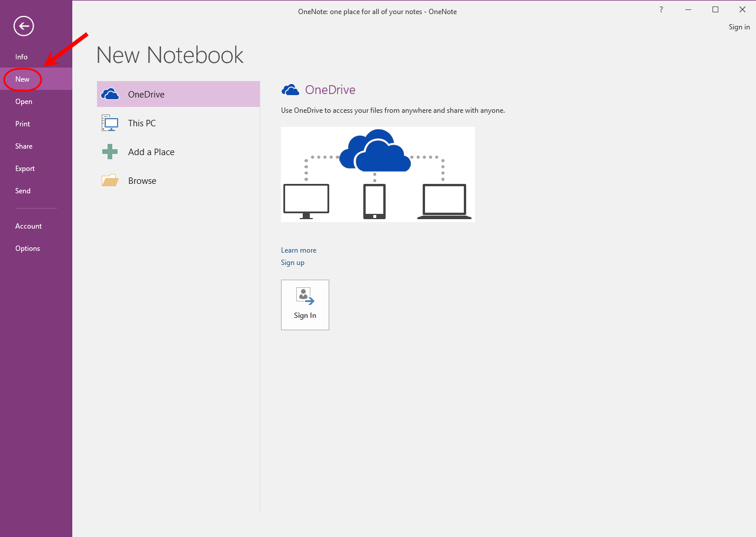Viewport: 756px width, 537px height.
Task: Open Account settings page
Action: [36, 226]
